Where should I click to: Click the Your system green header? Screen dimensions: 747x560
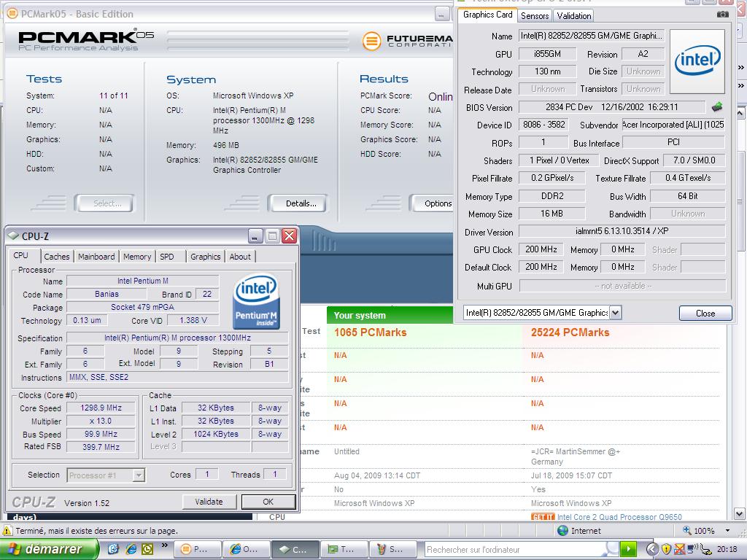390,315
